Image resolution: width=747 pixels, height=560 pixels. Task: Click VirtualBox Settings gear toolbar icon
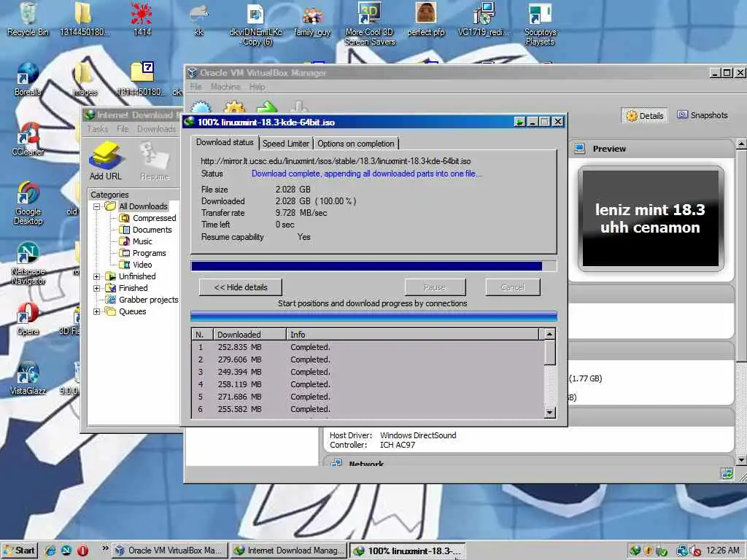coord(234,108)
